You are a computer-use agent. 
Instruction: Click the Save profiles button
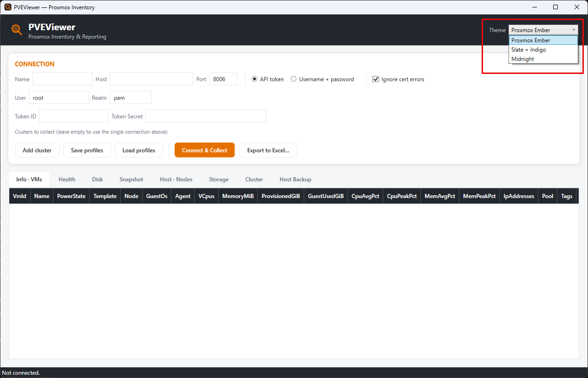pyautogui.click(x=87, y=150)
